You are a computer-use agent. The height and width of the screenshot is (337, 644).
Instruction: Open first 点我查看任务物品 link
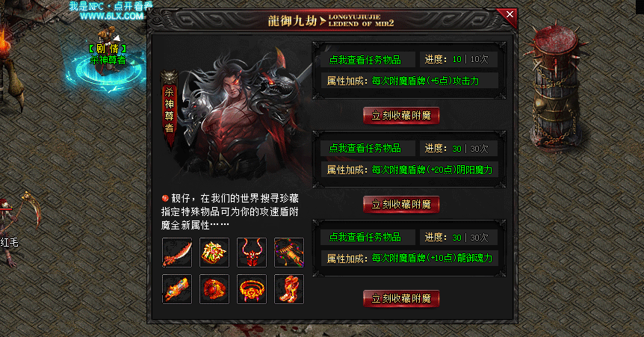tap(365, 60)
